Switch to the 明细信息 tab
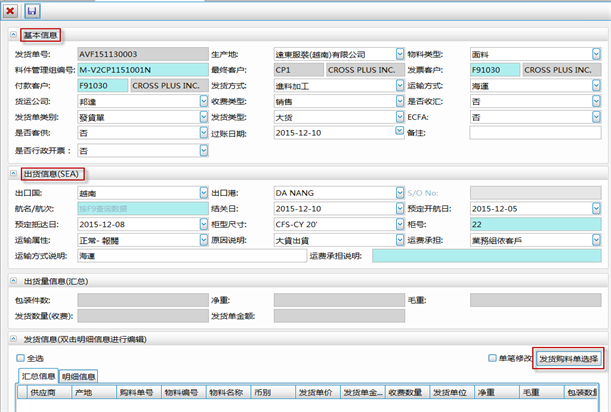Image resolution: width=611 pixels, height=412 pixels. point(80,376)
